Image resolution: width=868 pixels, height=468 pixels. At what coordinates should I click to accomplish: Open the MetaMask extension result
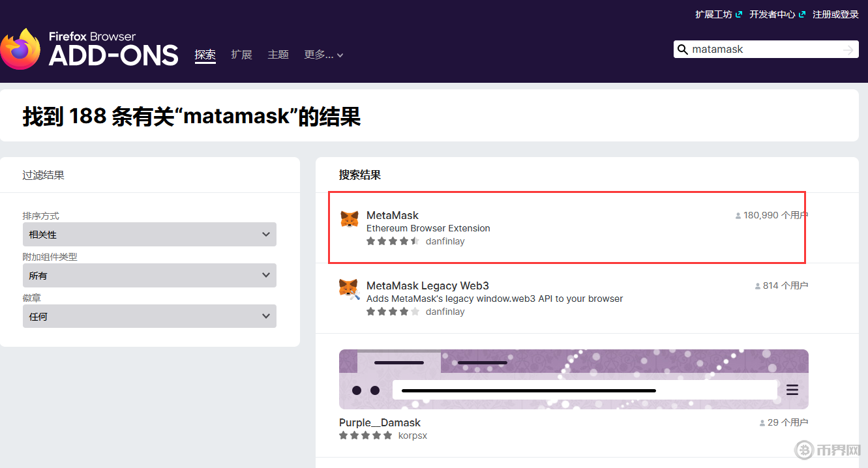click(393, 215)
